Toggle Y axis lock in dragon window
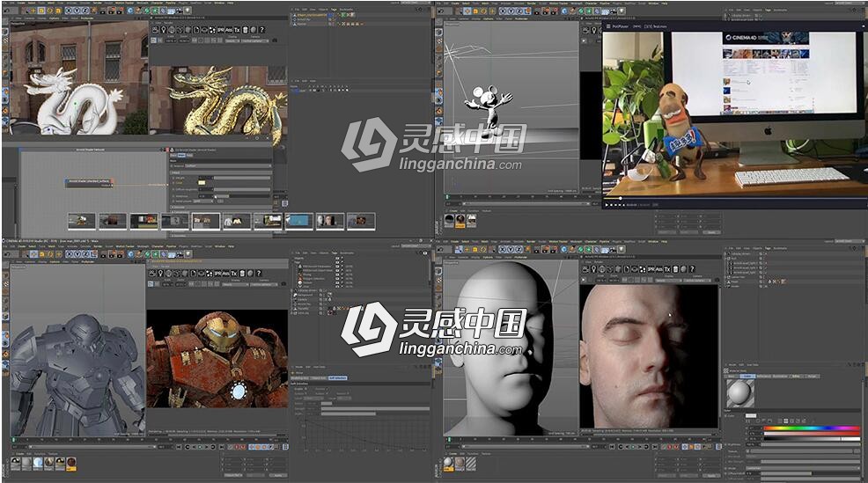 point(77,11)
